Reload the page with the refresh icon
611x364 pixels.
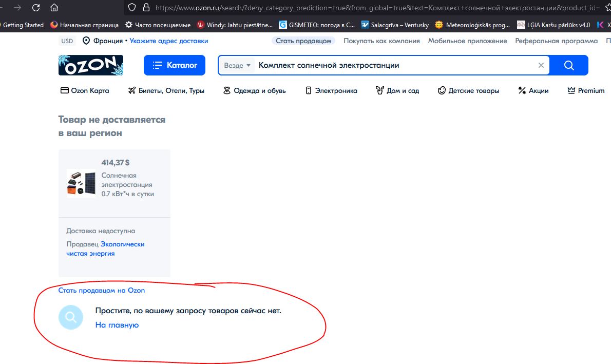pos(36,7)
